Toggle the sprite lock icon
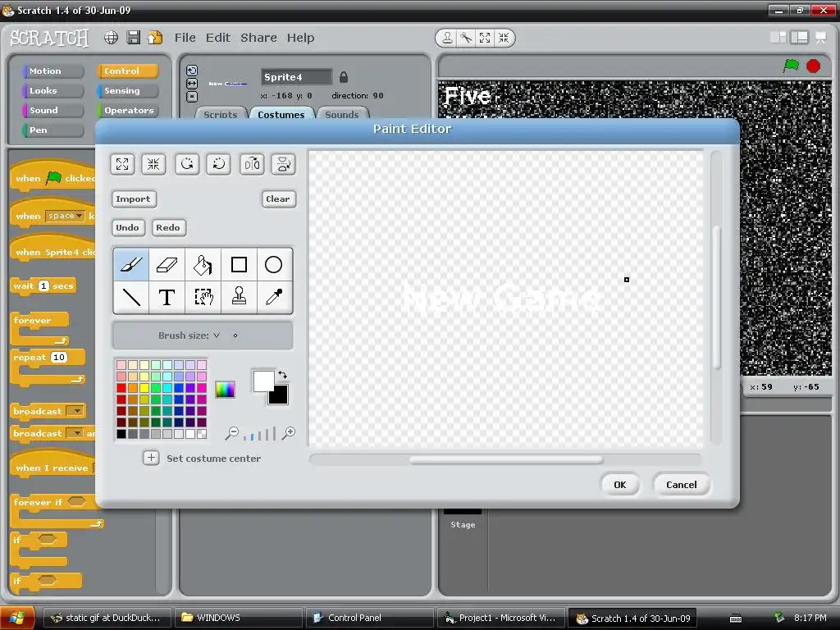 [x=344, y=77]
